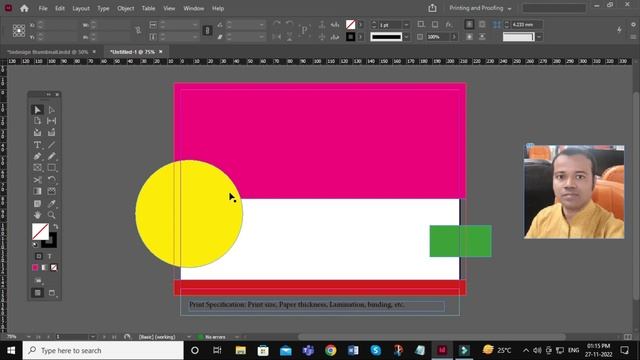Viewport: 640px width, 360px height.
Task: Select the Scissors tool
Action: 37,180
